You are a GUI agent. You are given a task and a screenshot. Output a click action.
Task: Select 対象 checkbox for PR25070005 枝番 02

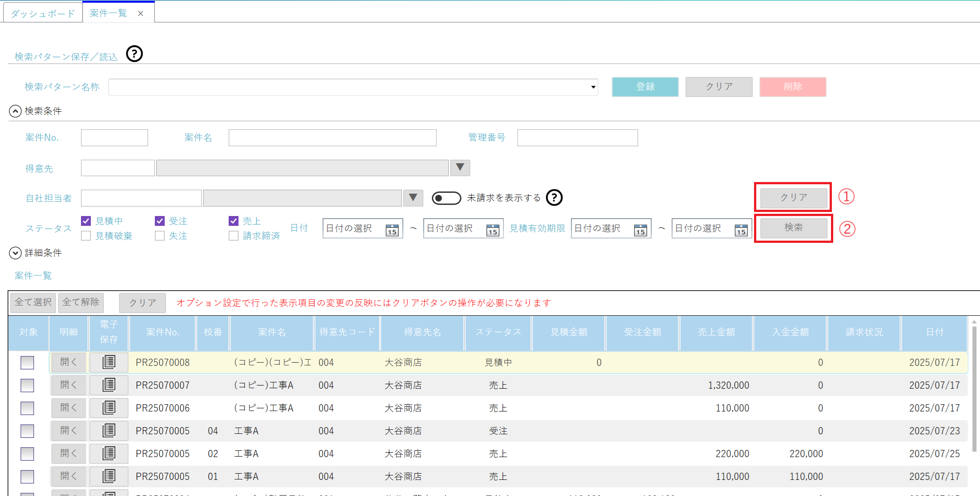coord(27,454)
